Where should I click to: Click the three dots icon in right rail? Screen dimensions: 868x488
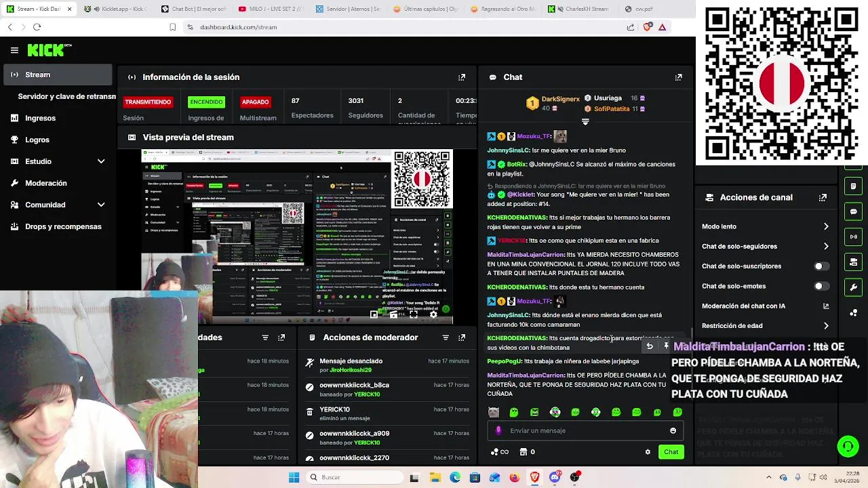854,312
